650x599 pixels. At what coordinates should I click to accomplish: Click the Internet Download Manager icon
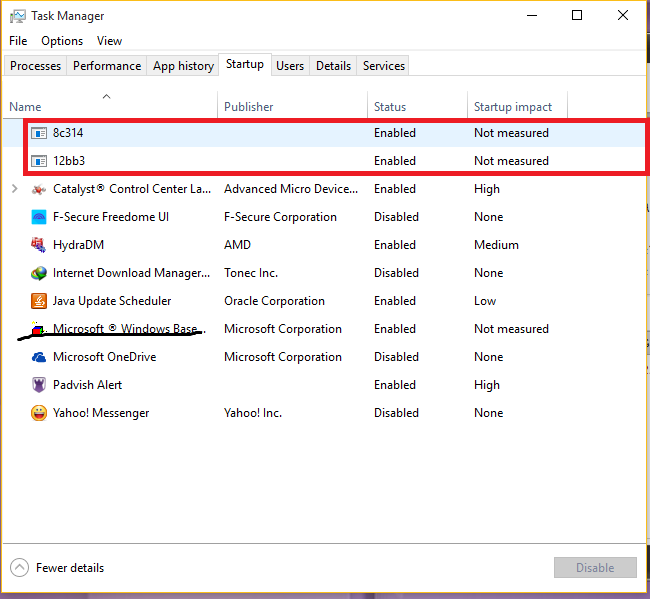tap(39, 273)
